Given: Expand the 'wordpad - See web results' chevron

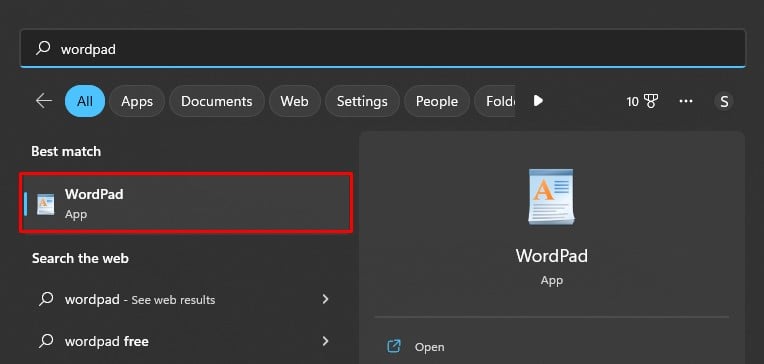Looking at the screenshot, I should [x=325, y=299].
